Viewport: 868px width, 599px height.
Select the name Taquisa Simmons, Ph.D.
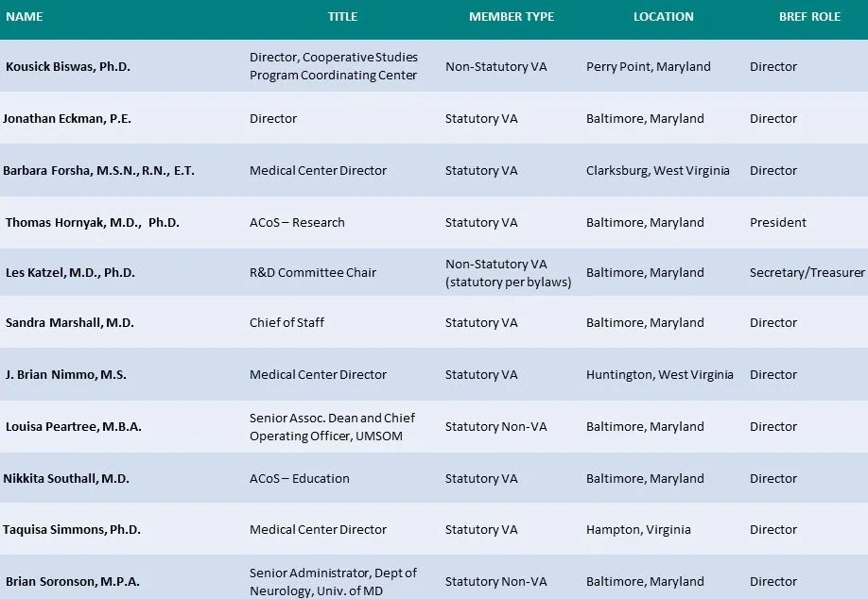(72, 529)
